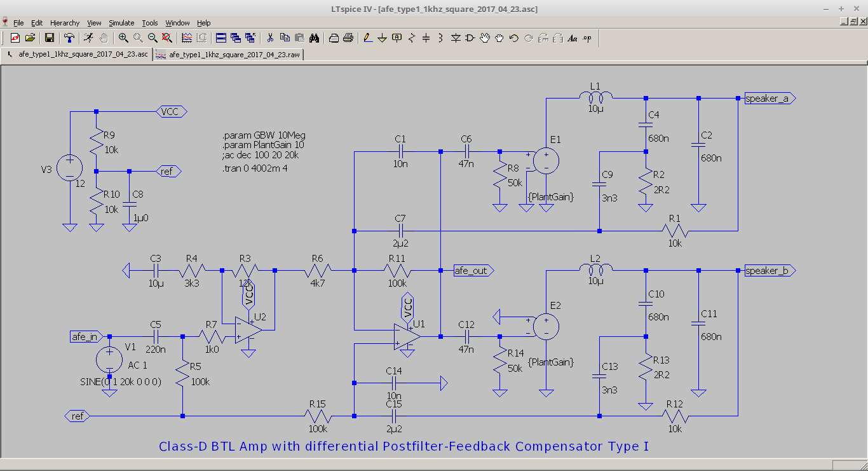The width and height of the screenshot is (868, 471).
Task: Activate the Cut scissors tool
Action: tap(270, 38)
